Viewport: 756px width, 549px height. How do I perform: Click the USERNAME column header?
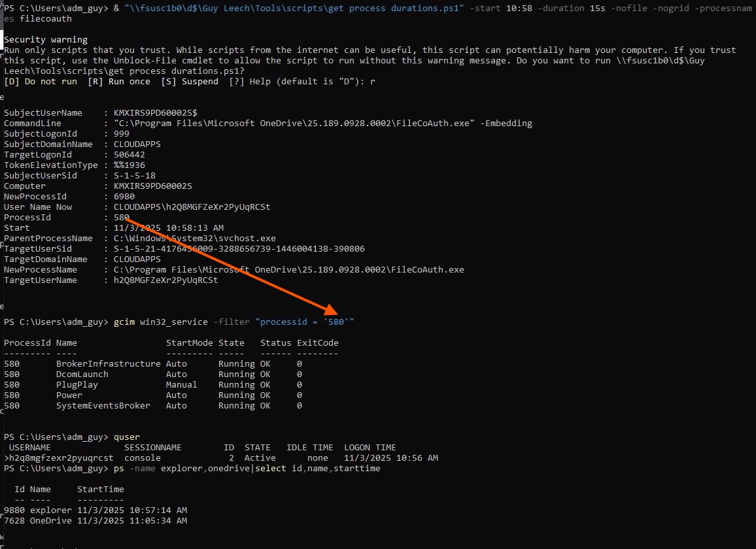click(x=30, y=447)
